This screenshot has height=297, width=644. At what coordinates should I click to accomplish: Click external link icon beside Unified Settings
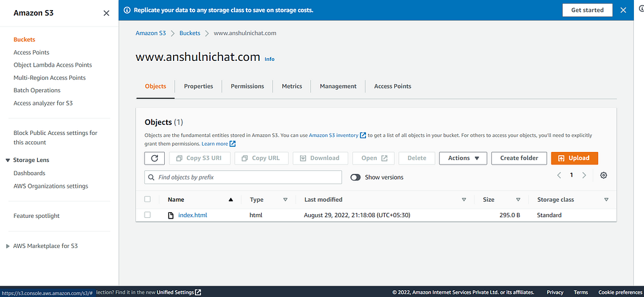(x=198, y=293)
